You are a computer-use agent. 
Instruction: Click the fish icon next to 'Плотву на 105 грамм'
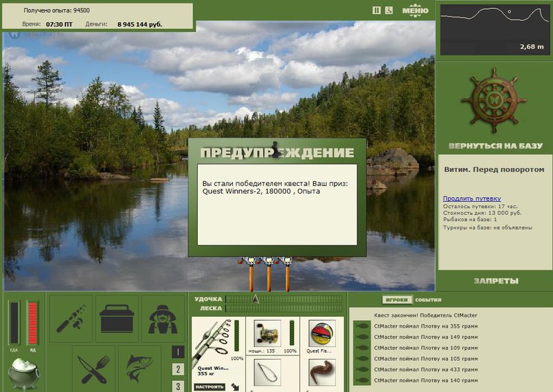point(362,359)
